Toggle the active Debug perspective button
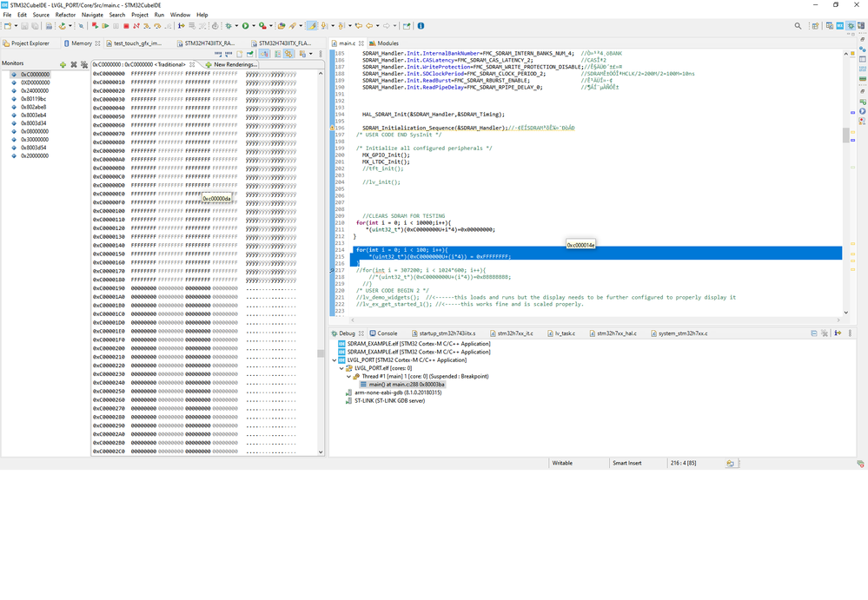The image size is (868, 600). click(851, 26)
